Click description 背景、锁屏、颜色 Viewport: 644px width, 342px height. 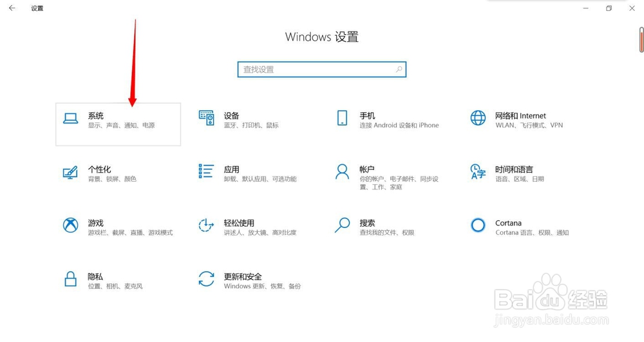coord(112,179)
